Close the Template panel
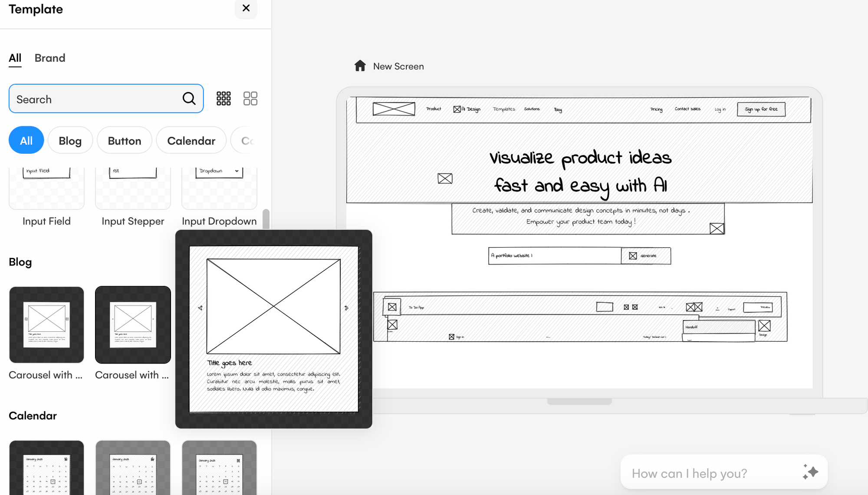868x495 pixels. coord(246,8)
